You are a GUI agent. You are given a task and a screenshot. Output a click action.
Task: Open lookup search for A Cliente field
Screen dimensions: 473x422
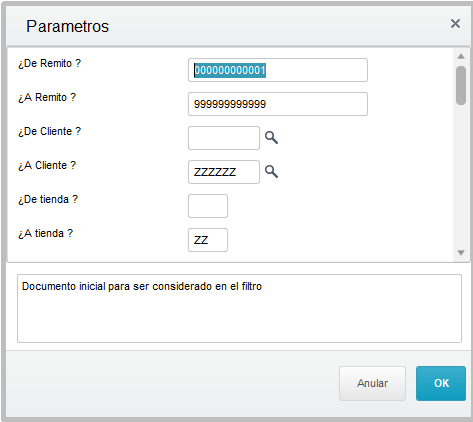click(x=271, y=171)
